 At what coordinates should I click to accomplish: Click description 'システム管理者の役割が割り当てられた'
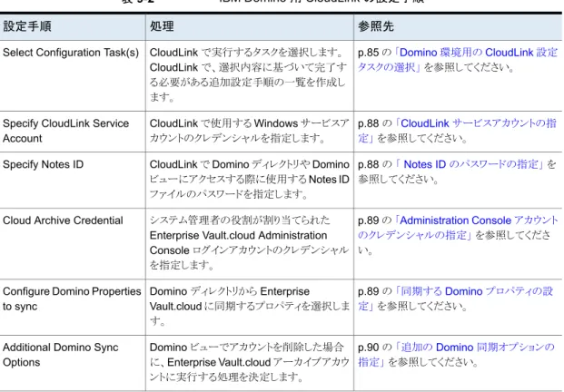pos(249,242)
